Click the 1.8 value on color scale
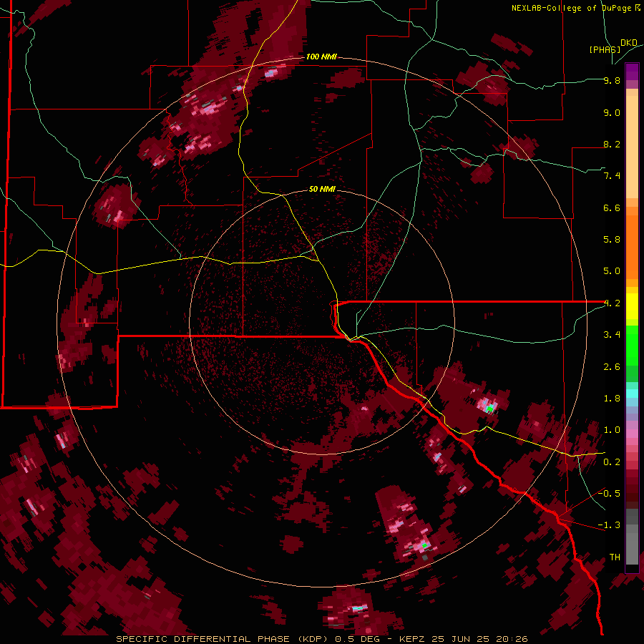Viewport: 644px width, 644px height. tap(612, 399)
